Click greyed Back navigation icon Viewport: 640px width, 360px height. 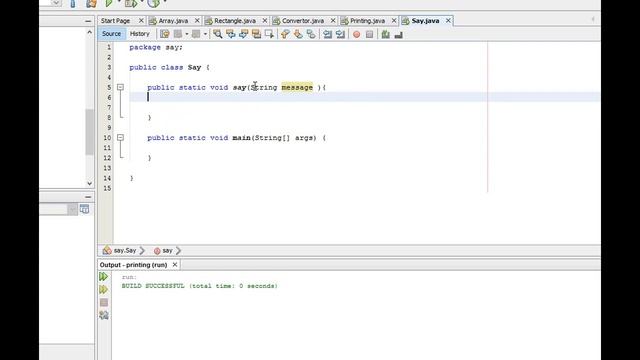[178, 34]
